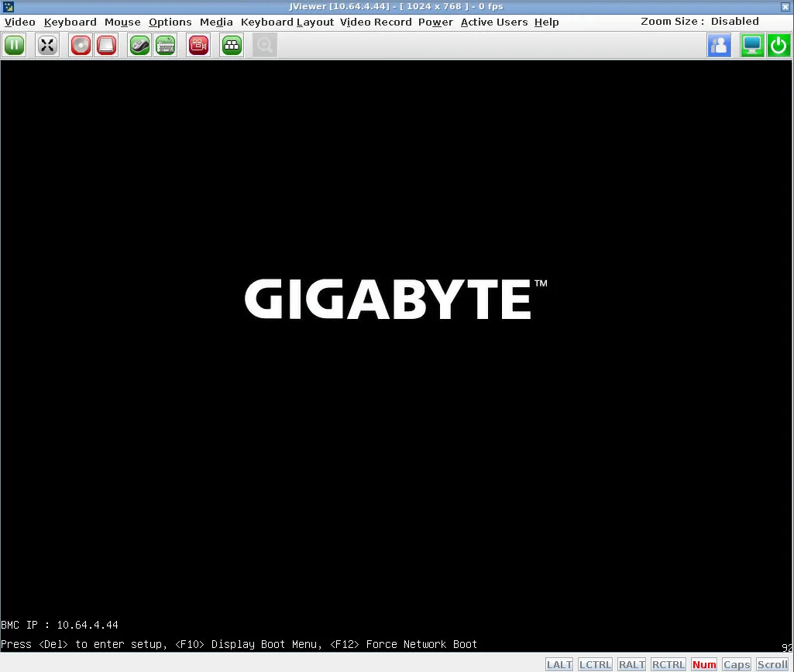
Task: Toggle the Caps lock indicator
Action: coord(737,664)
